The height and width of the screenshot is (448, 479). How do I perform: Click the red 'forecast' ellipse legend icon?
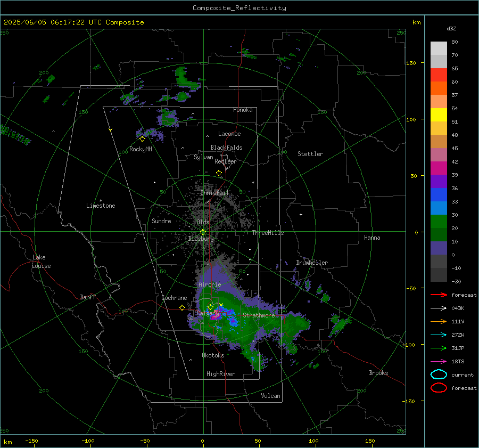tap(439, 388)
